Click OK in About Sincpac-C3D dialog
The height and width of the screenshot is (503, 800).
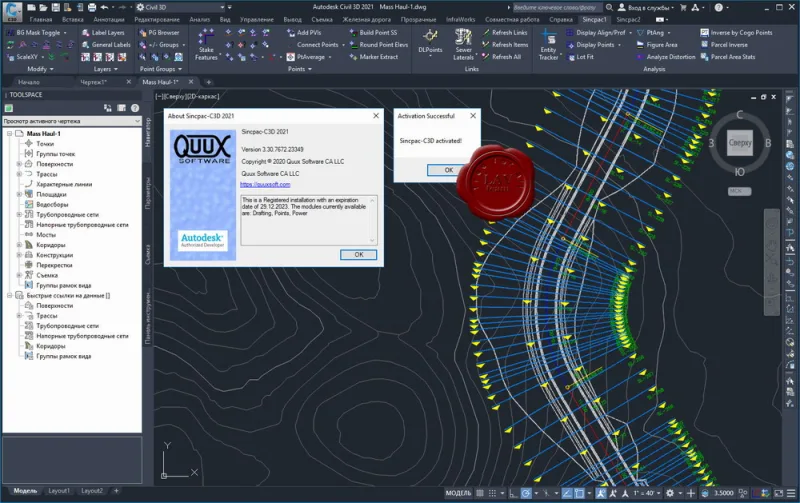(359, 255)
